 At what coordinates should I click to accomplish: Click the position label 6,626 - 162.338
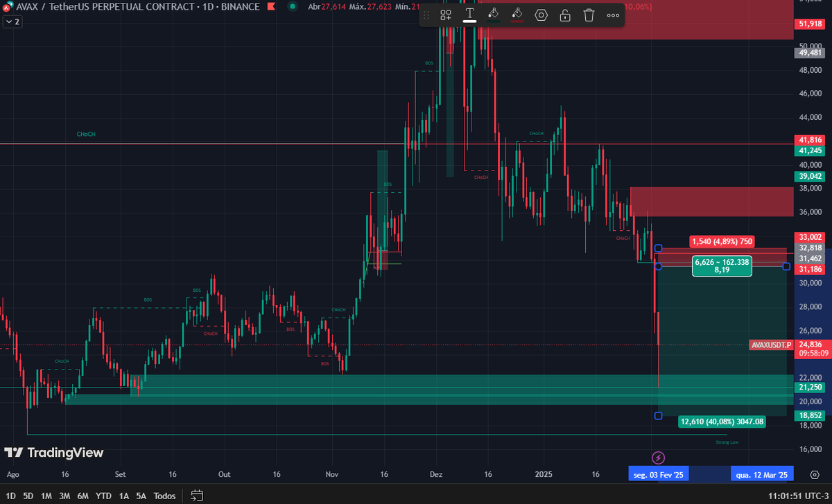(722, 266)
